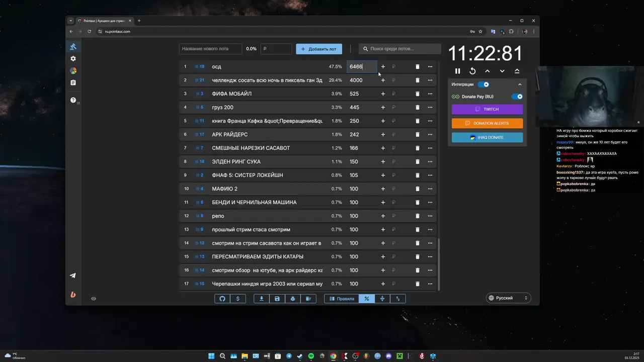
Task: Open the Chrome extensions puzzle icon
Action: click(x=512, y=31)
